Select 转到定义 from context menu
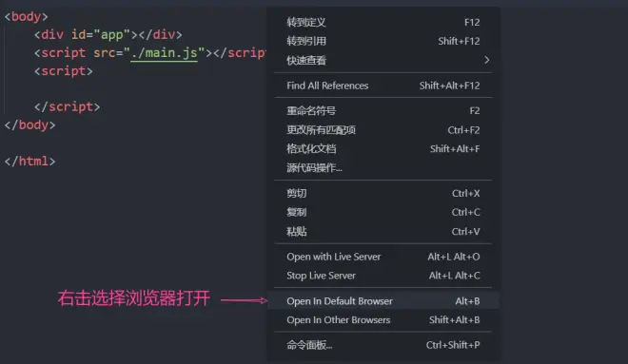628x364 pixels. point(383,23)
